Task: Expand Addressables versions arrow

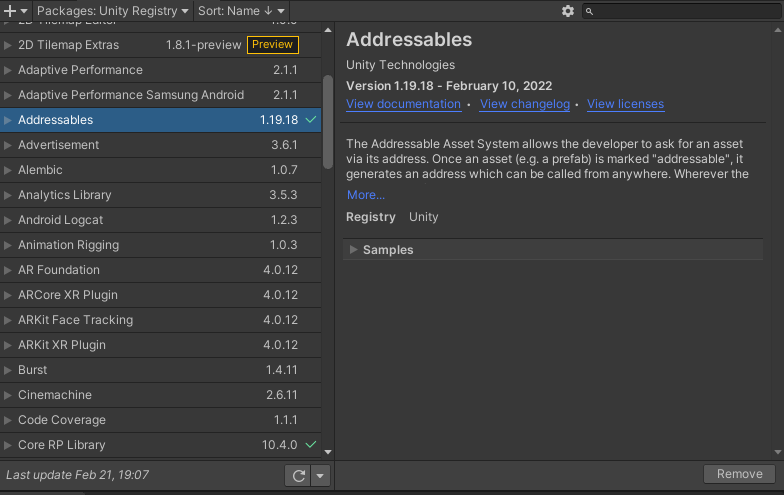Action: 8,120
